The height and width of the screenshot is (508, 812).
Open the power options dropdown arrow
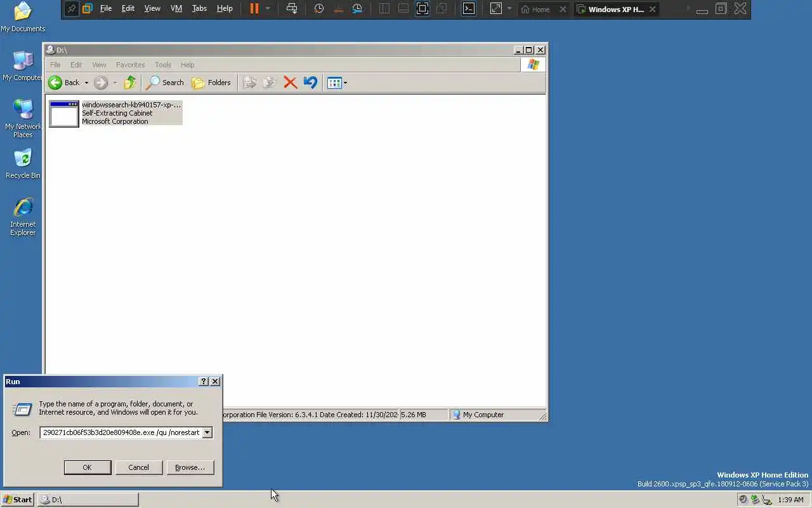(x=268, y=9)
